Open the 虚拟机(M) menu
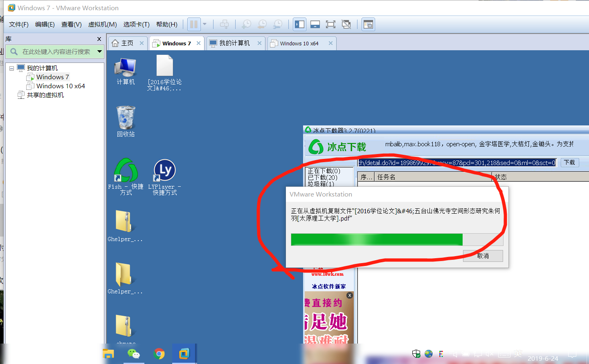 point(103,25)
